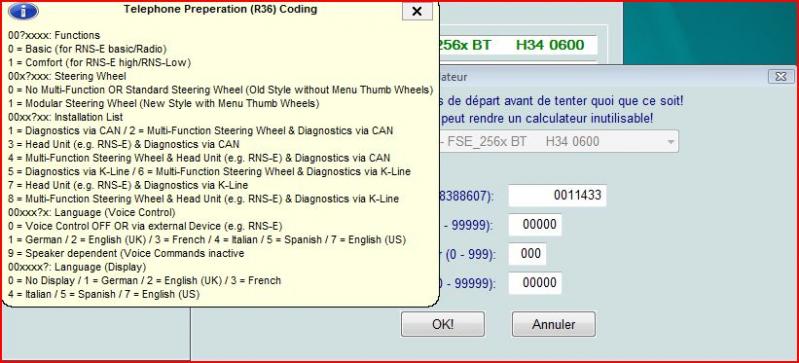Click the '00xx?xx: Installation List' line
Screen dimensions: 799x363
click(65, 117)
